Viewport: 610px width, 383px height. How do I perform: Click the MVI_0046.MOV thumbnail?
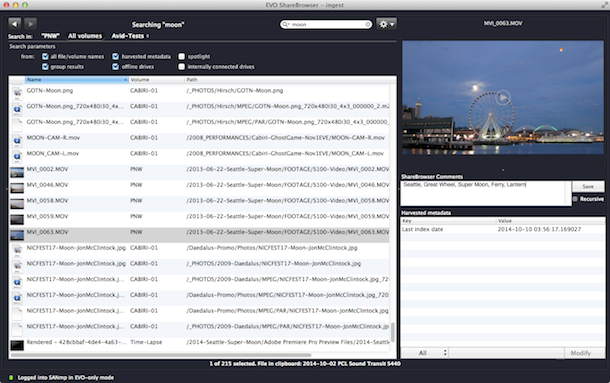(x=17, y=188)
